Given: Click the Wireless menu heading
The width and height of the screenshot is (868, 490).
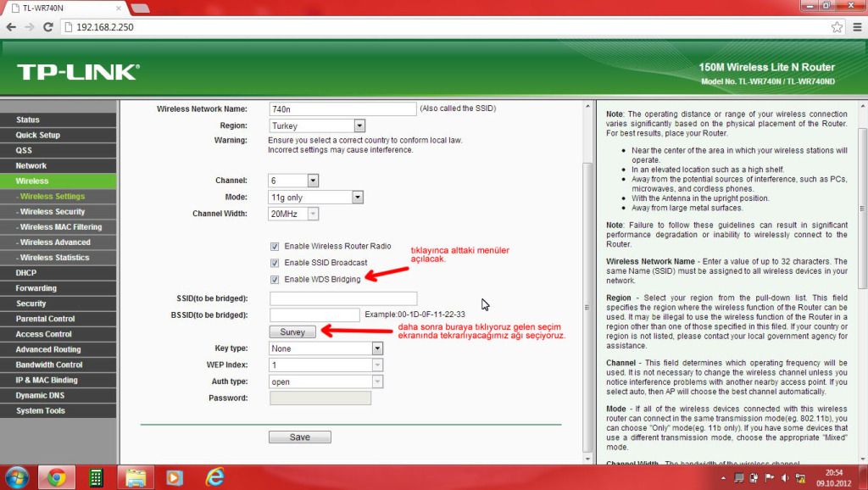Looking at the screenshot, I should coord(58,181).
